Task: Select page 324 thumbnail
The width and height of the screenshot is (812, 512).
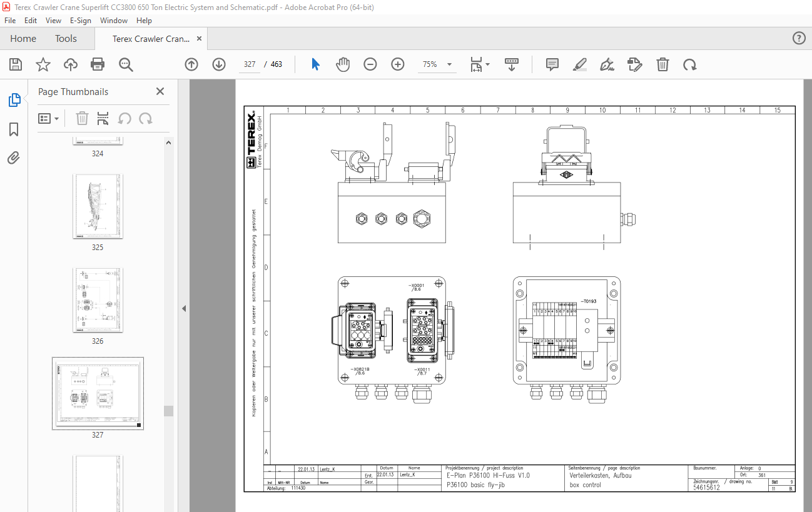Action: point(98,141)
